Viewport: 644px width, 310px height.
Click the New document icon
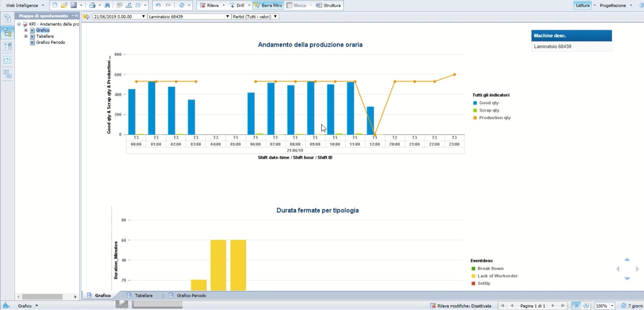pyautogui.click(x=55, y=5)
